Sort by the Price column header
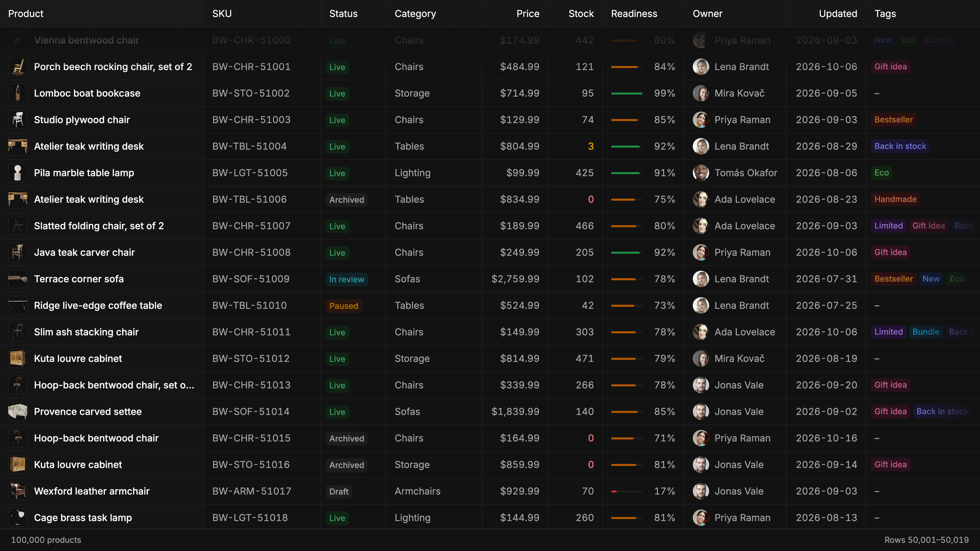The height and width of the screenshot is (551, 980). pyautogui.click(x=528, y=14)
